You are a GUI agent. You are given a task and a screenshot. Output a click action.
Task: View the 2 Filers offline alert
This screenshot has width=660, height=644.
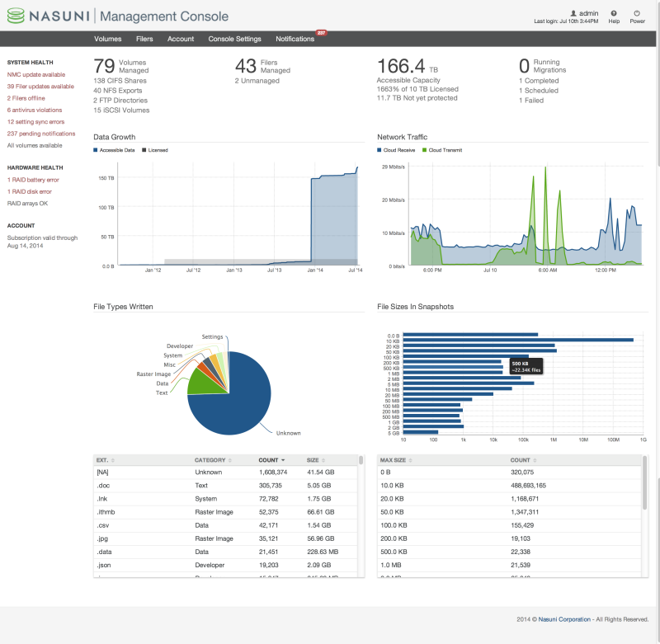(x=26, y=98)
